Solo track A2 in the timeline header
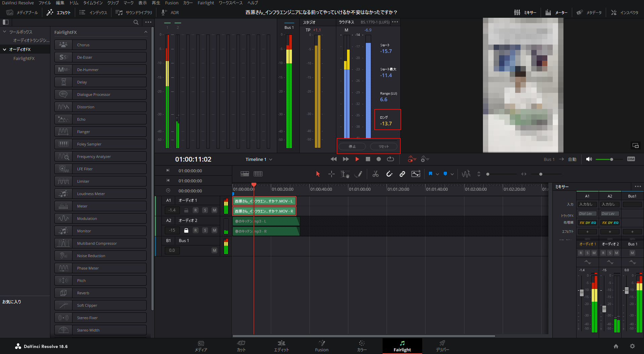 tap(205, 230)
